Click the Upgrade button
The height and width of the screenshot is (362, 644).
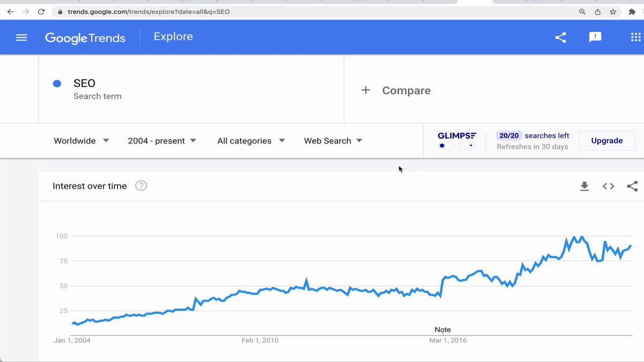click(607, 141)
